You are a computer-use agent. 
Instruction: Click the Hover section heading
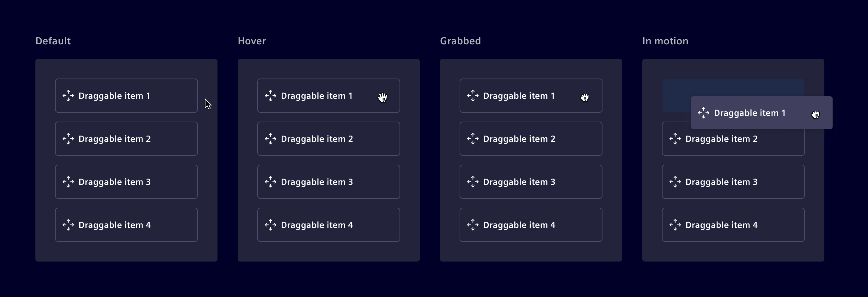point(251,41)
